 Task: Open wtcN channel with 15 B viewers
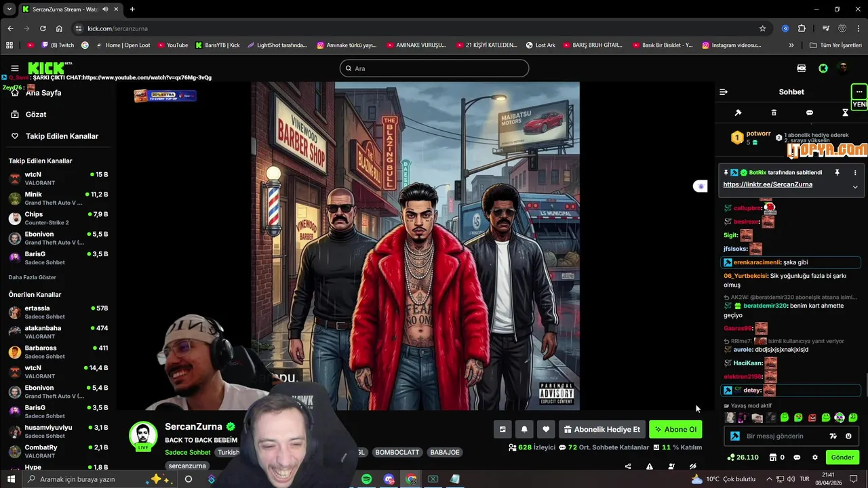pyautogui.click(x=58, y=178)
